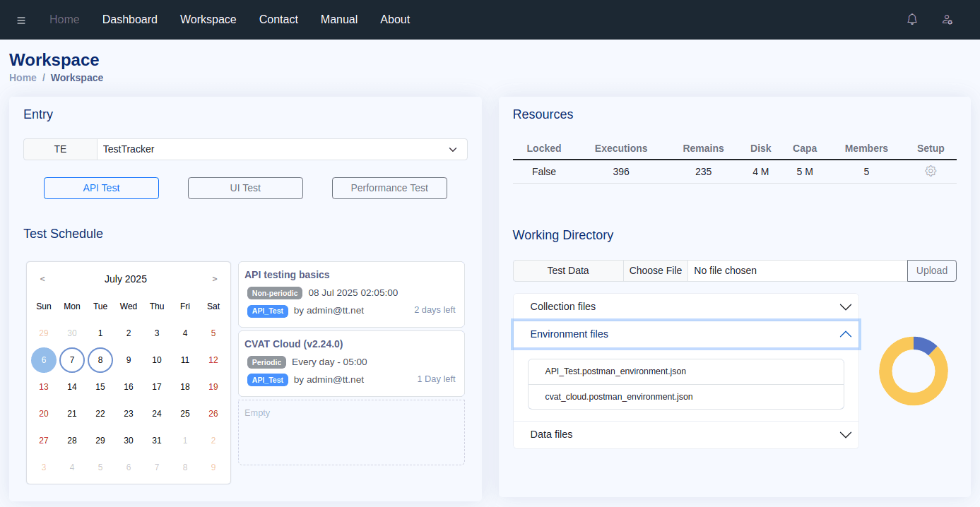Viewport: 980px width, 507px height.
Task: Select the UI Test type
Action: (245, 188)
